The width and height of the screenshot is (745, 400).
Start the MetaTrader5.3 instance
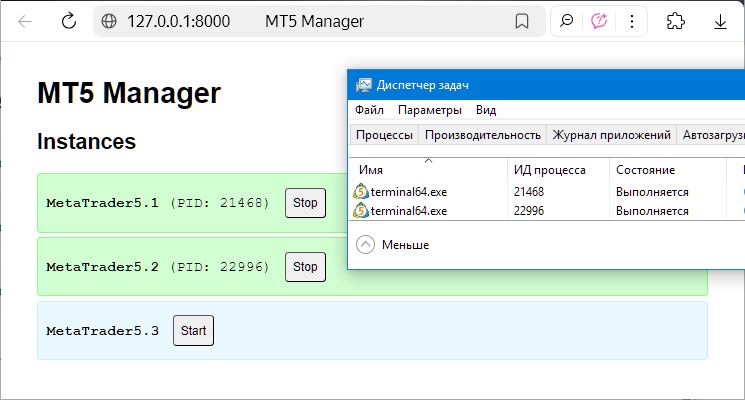pos(193,330)
